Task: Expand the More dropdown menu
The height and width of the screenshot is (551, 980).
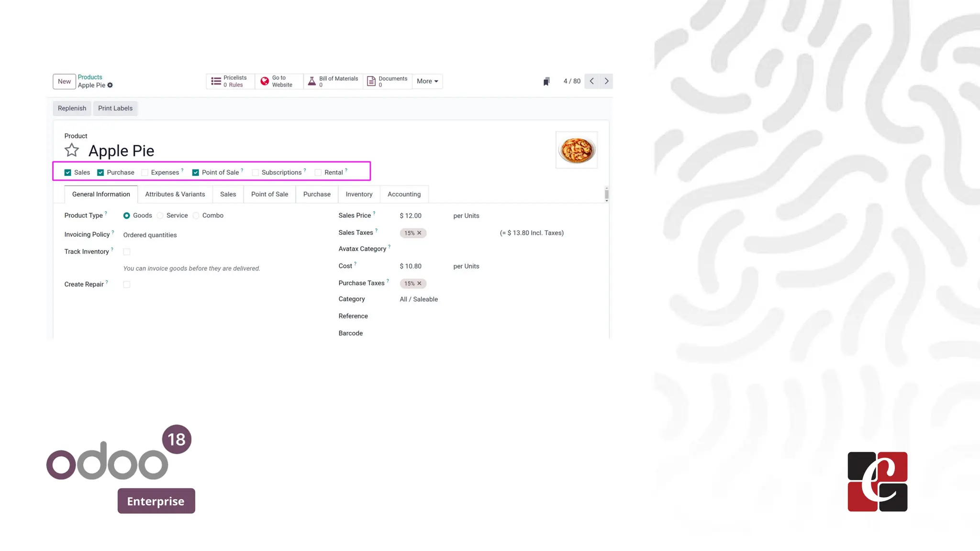Action: point(427,81)
